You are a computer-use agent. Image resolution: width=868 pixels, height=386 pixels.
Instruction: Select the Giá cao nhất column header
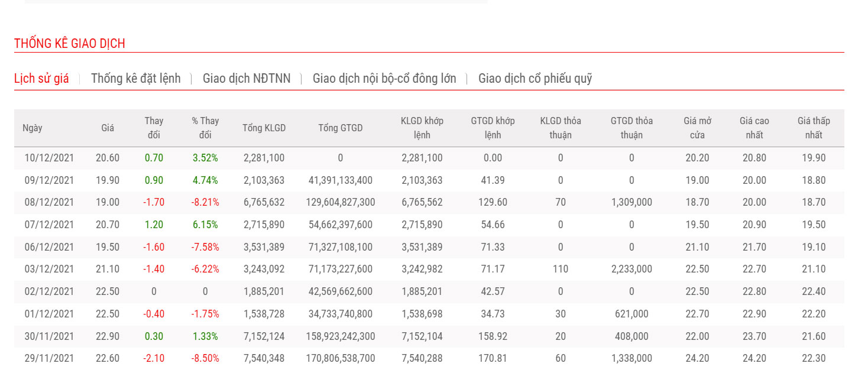point(754,128)
